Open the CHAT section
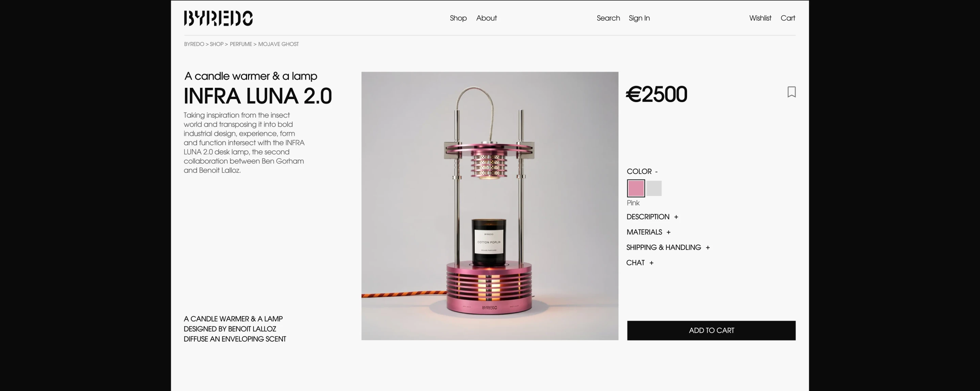 639,263
